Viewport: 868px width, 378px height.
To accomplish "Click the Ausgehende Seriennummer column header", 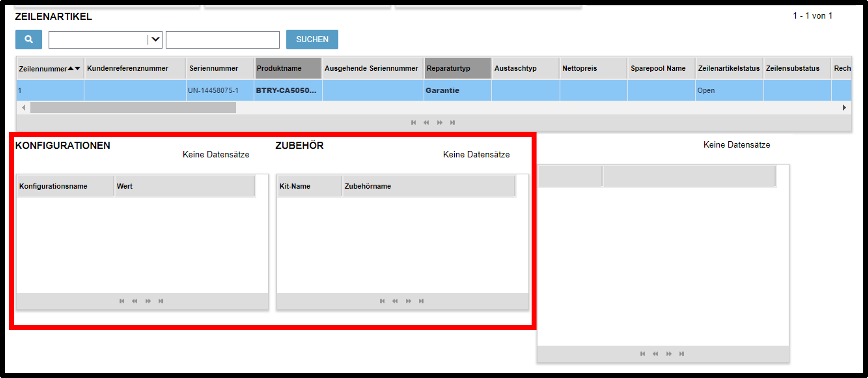I will click(x=373, y=68).
